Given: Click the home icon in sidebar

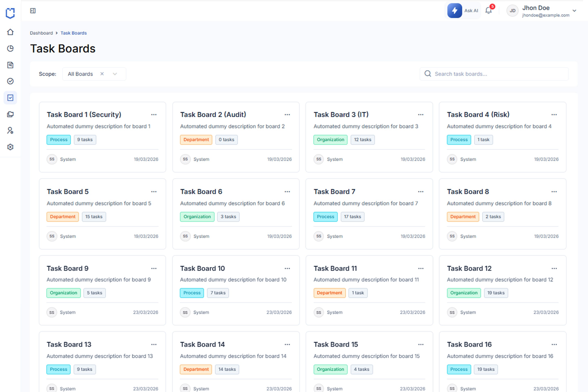Looking at the screenshot, I should (x=10, y=32).
